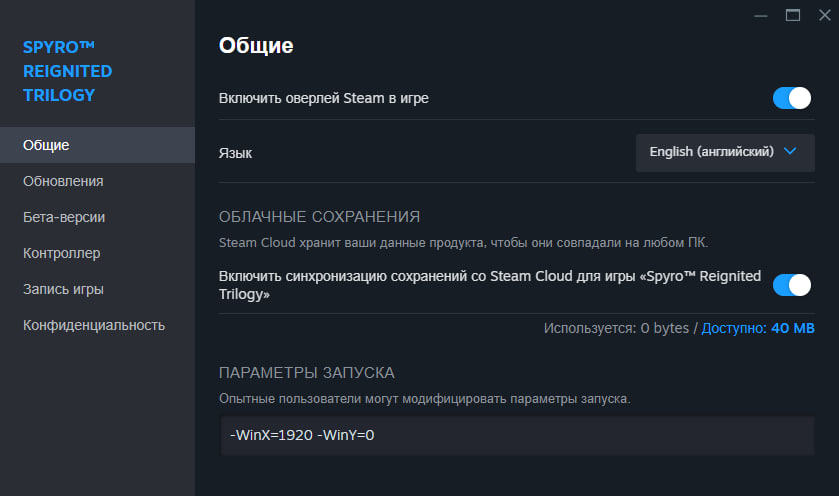Click the Включить оверлей Steam label
The height and width of the screenshot is (496, 839).
[x=324, y=98]
